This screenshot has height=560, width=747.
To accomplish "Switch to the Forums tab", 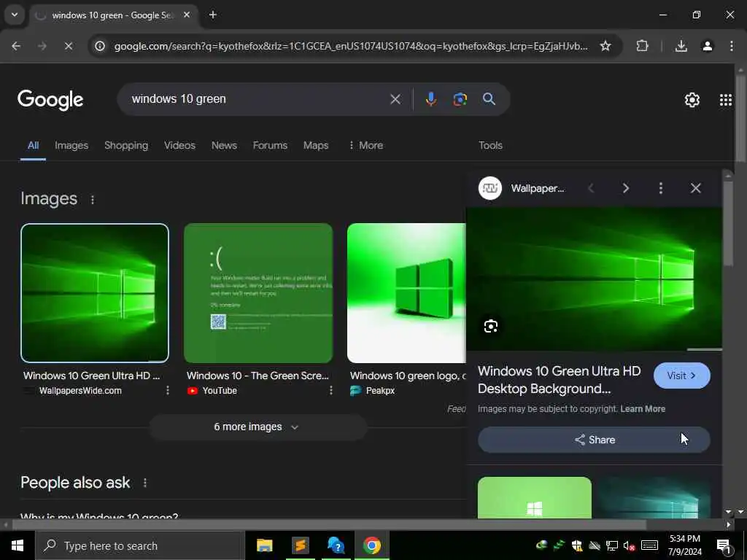I will pyautogui.click(x=270, y=146).
